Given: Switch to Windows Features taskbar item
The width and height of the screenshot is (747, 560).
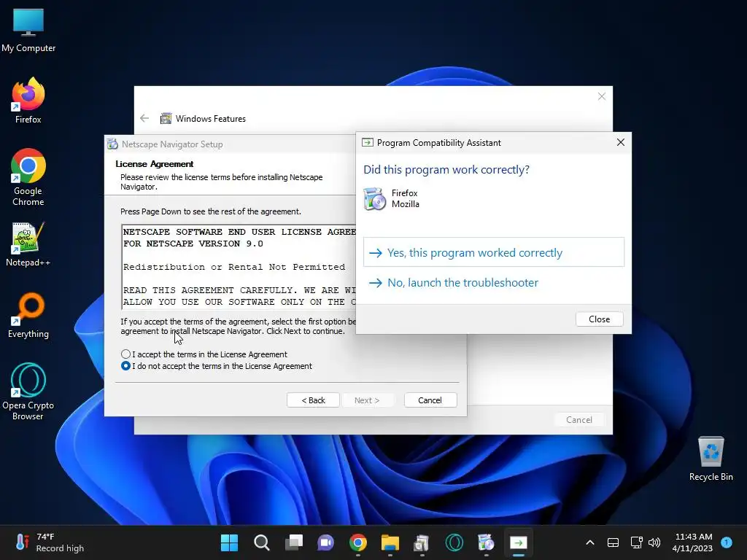Looking at the screenshot, I should 422,542.
